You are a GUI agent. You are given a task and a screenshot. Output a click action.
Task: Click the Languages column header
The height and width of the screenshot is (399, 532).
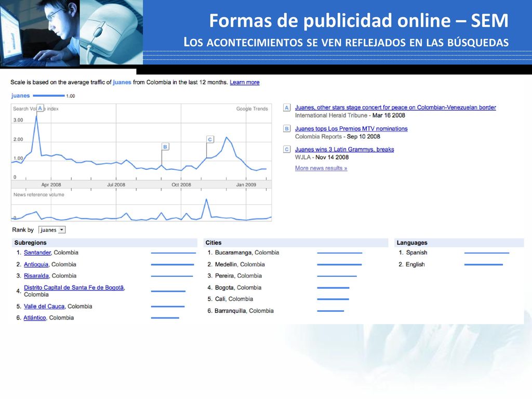tap(459, 243)
